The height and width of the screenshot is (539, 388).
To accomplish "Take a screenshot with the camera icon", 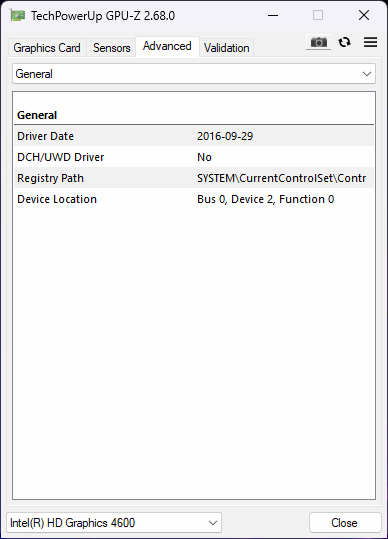I will (x=319, y=43).
